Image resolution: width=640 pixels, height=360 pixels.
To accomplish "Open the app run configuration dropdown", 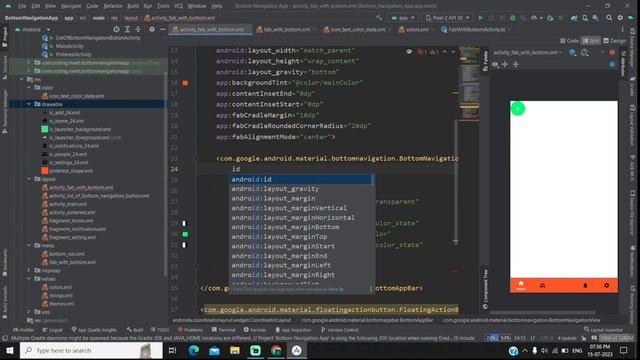I will (x=403, y=18).
